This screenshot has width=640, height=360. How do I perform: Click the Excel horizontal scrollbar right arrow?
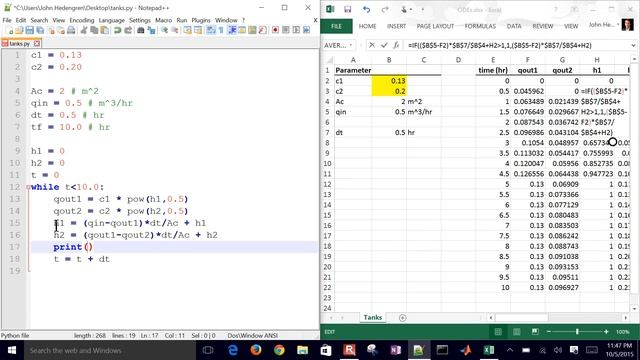(x=626, y=318)
